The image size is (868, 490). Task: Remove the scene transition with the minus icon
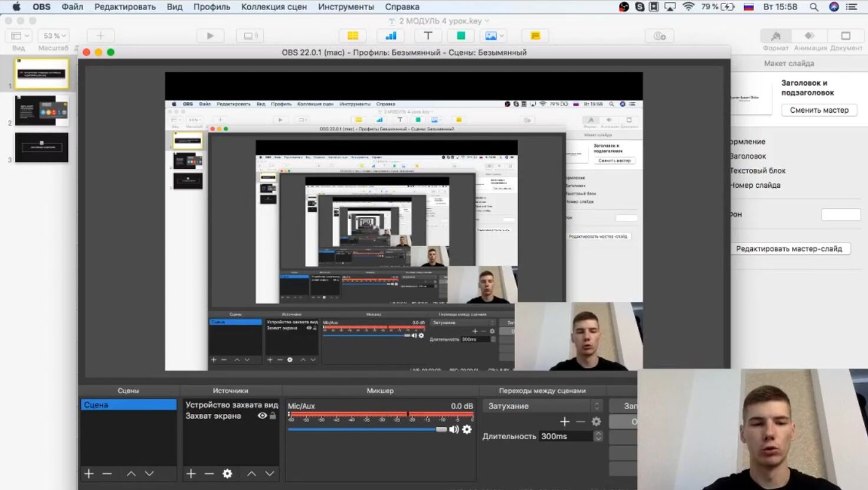pyautogui.click(x=581, y=421)
